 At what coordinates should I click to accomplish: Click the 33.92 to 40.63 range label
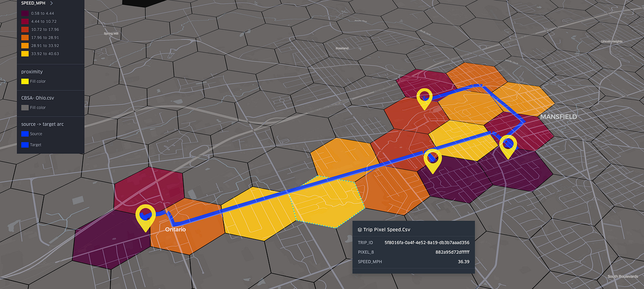[45, 53]
